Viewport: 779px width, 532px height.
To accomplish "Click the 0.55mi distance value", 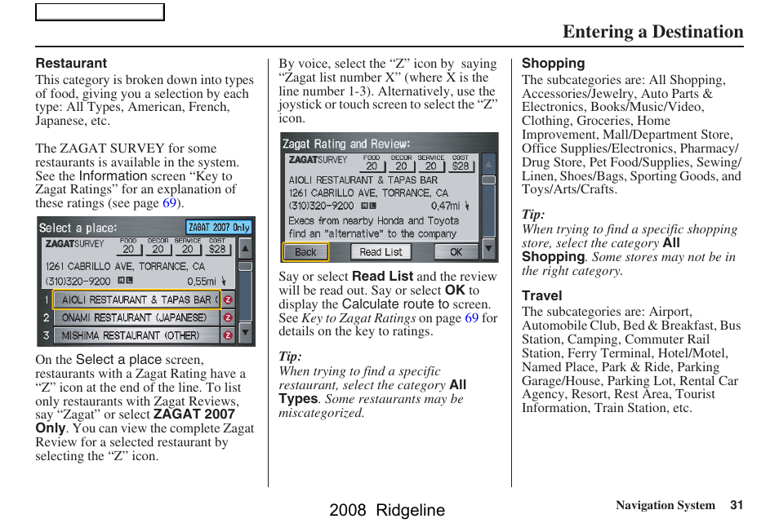I will [x=201, y=282].
